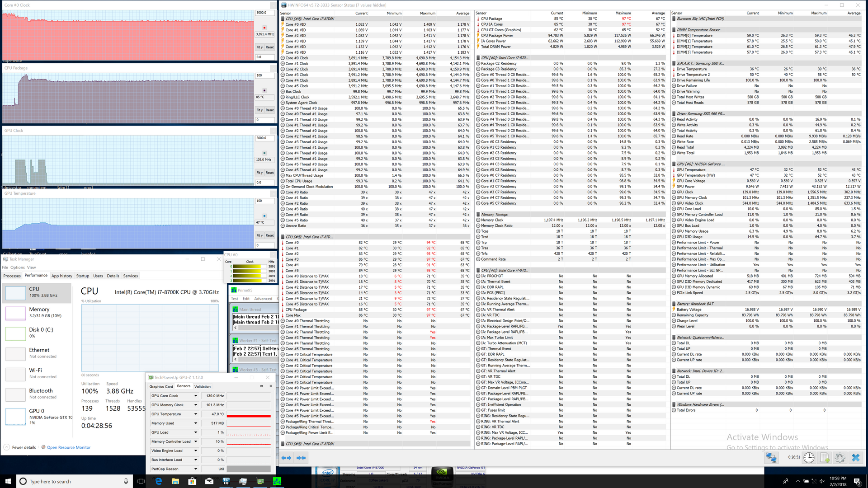
Task: Open HWiNFO sensor settings gear icon
Action: tap(840, 458)
